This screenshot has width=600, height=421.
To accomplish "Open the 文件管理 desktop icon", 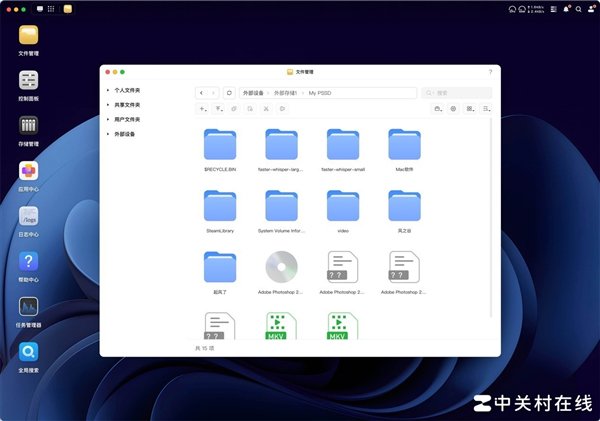I will click(28, 35).
